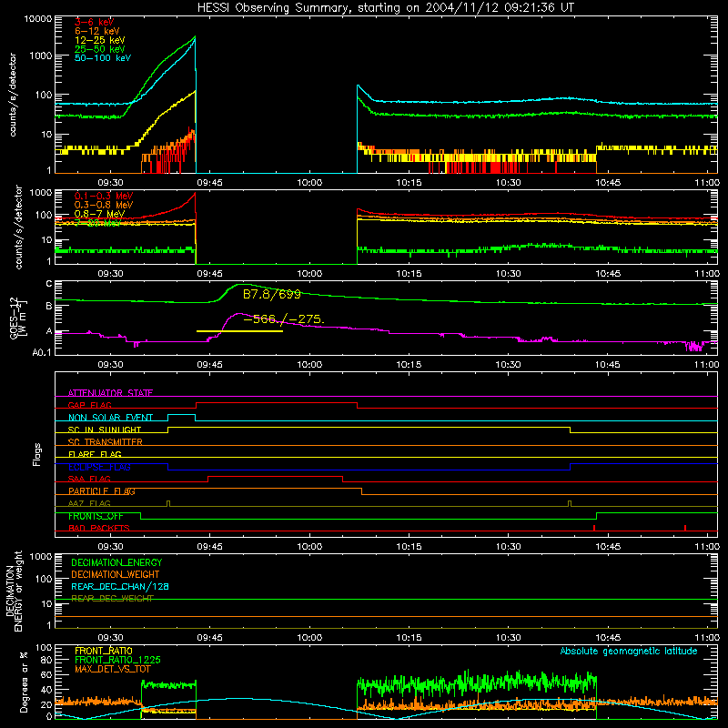
Task: Click the -566./-275. position annotation
Action: [x=283, y=319]
